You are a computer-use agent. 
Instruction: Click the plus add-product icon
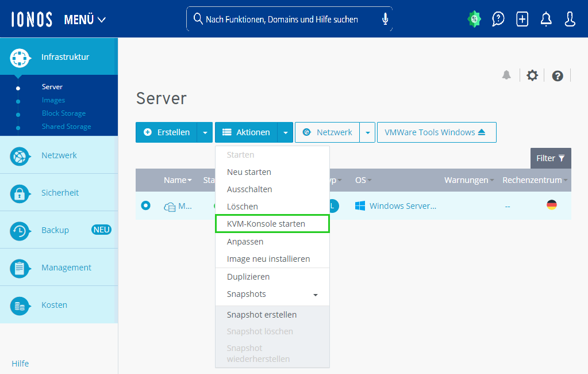[522, 19]
